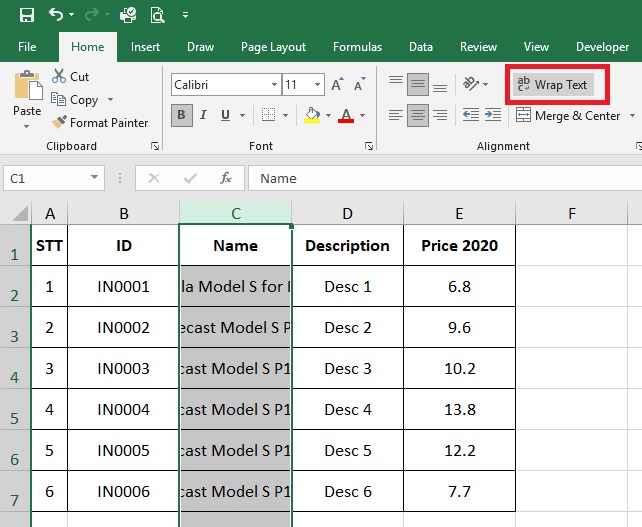Open the Formulas tab

357,47
